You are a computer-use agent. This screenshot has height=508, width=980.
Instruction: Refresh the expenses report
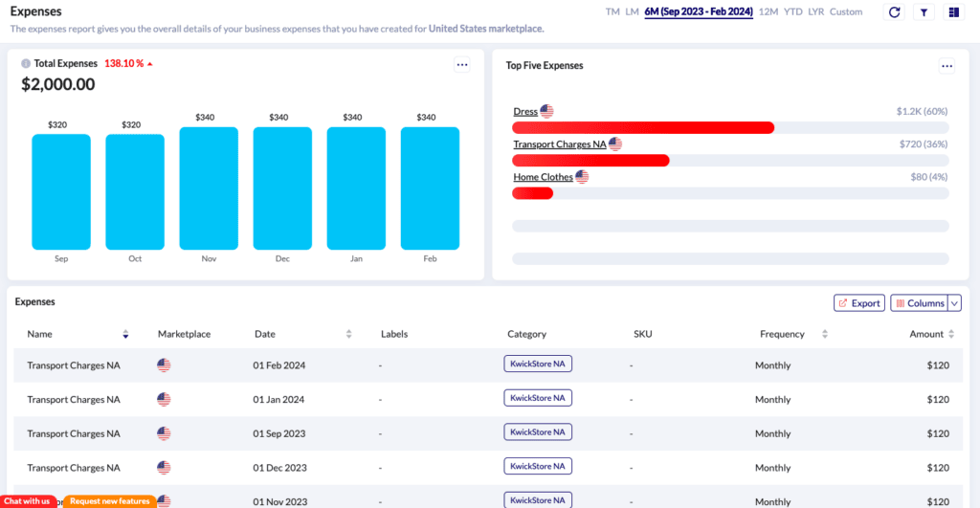[x=895, y=11]
